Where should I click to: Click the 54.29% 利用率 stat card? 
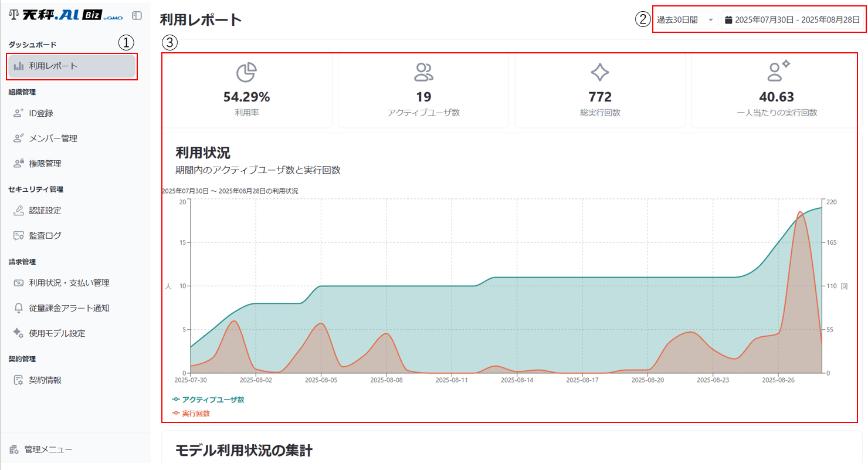[x=247, y=89]
